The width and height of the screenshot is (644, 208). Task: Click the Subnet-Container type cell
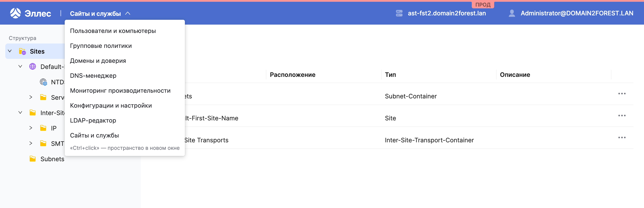(x=410, y=96)
